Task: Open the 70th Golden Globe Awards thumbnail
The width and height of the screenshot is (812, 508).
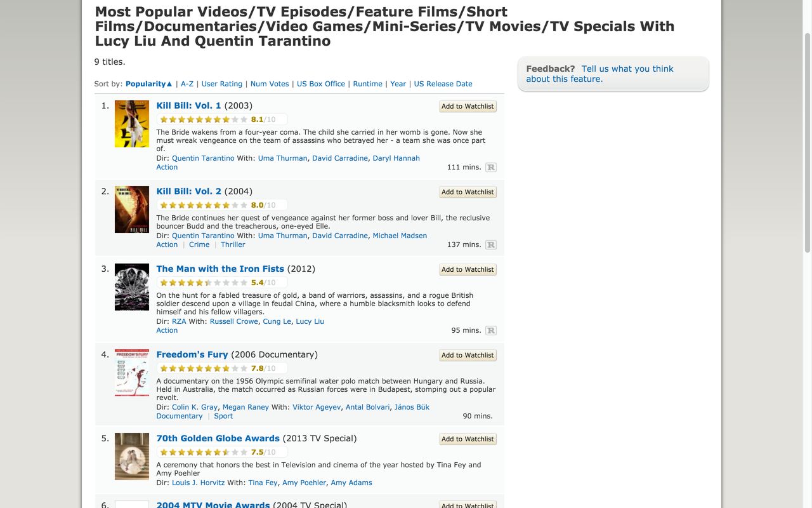Action: [x=132, y=457]
